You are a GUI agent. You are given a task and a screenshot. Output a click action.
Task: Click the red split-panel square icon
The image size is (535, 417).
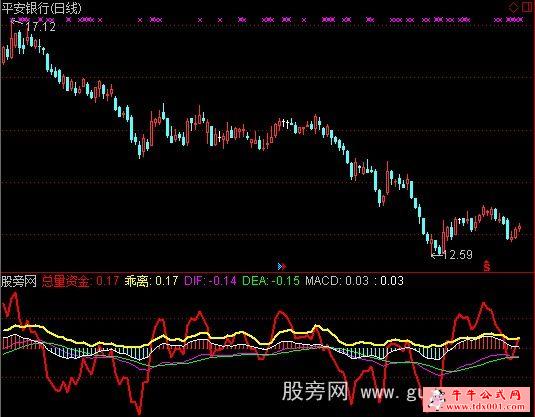[x=527, y=8]
